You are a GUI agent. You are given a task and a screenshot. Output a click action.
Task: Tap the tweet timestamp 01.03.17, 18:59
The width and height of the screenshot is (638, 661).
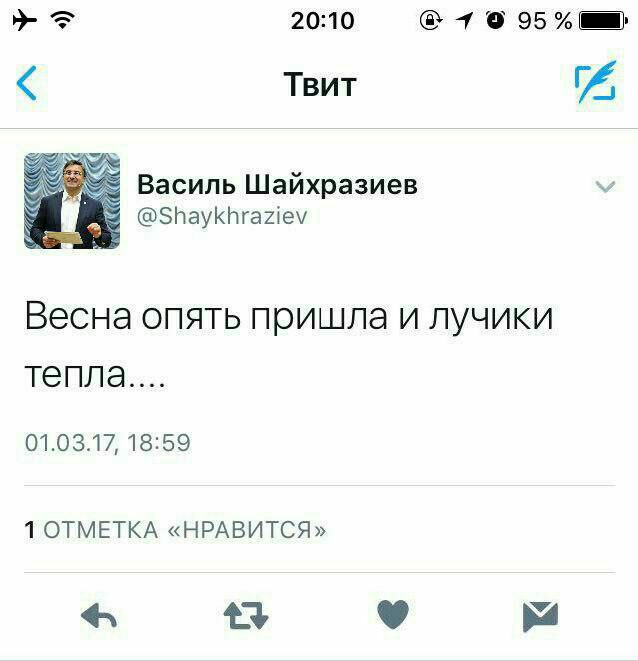pyautogui.click(x=108, y=443)
